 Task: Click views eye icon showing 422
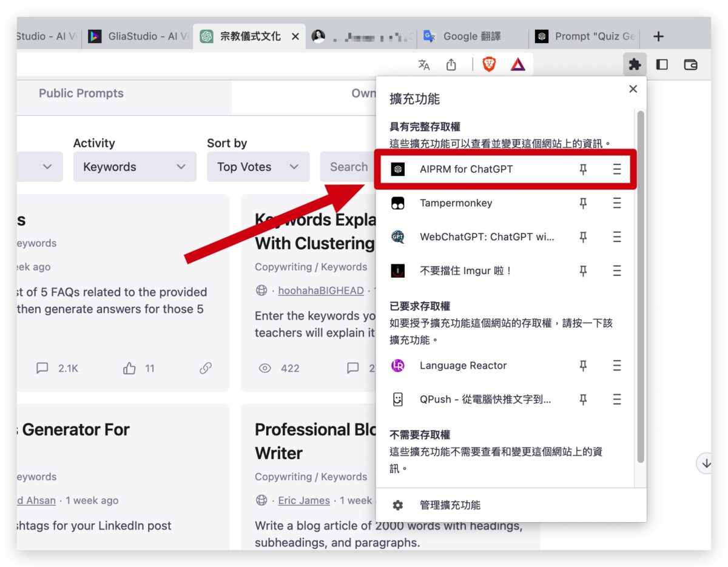click(265, 368)
